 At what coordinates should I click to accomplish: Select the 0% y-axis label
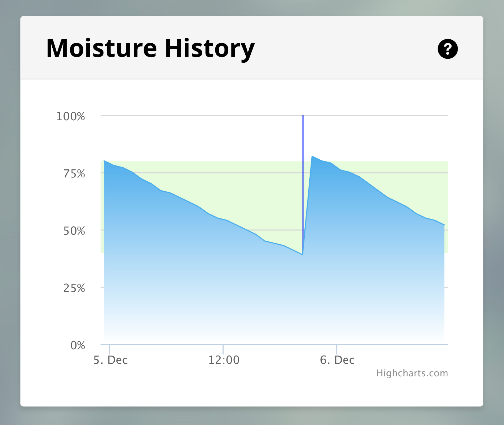[78, 345]
